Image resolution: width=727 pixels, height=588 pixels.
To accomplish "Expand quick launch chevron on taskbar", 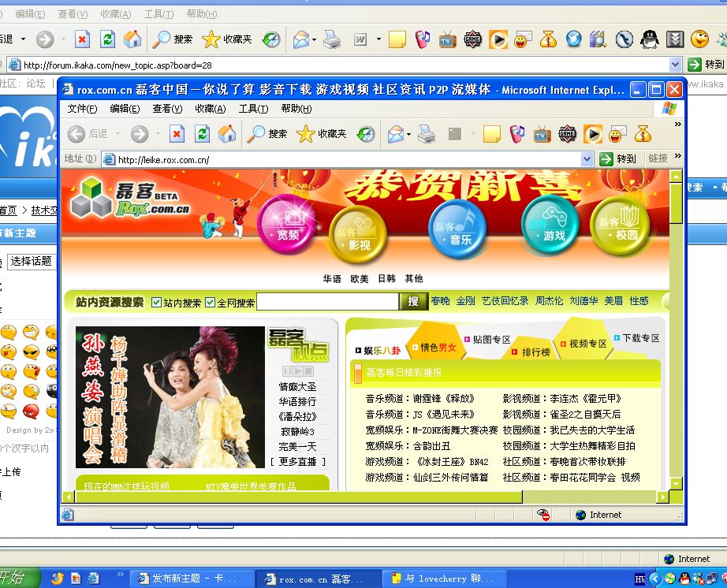I will point(120,575).
